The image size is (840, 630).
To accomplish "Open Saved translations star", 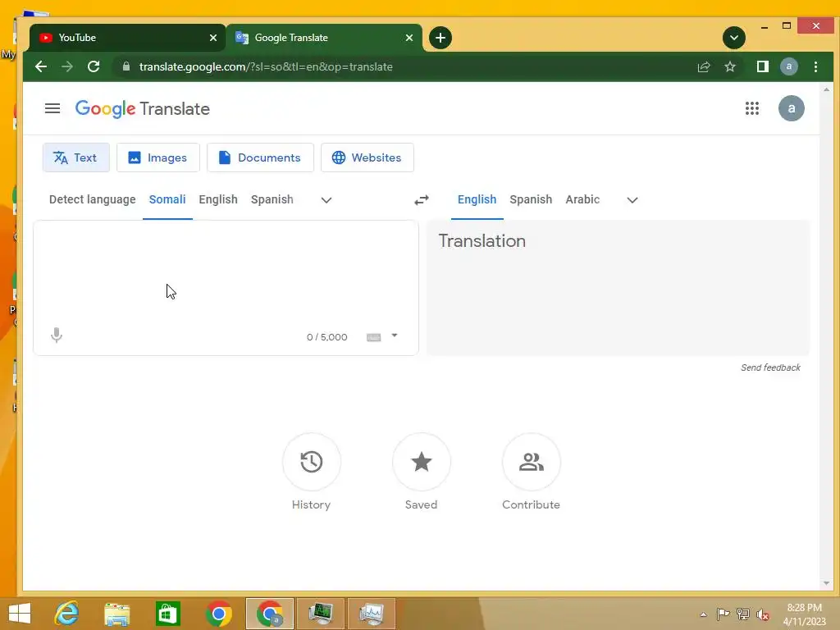I will click(x=421, y=462).
